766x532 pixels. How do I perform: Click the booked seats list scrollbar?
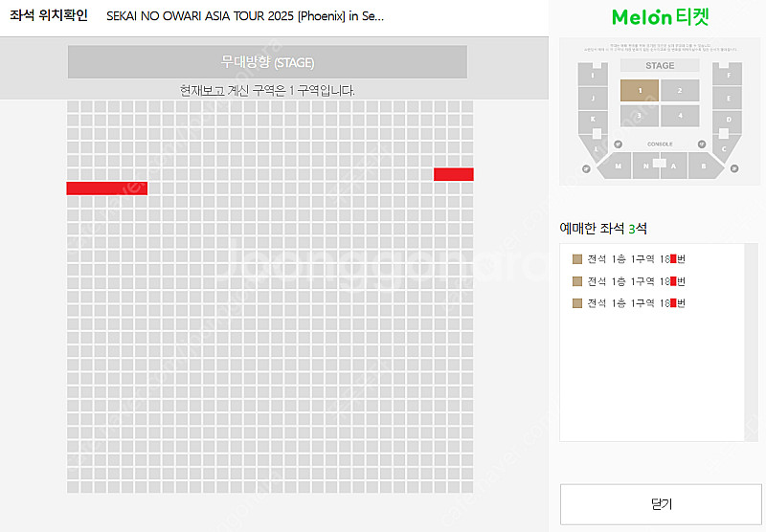coord(751,343)
